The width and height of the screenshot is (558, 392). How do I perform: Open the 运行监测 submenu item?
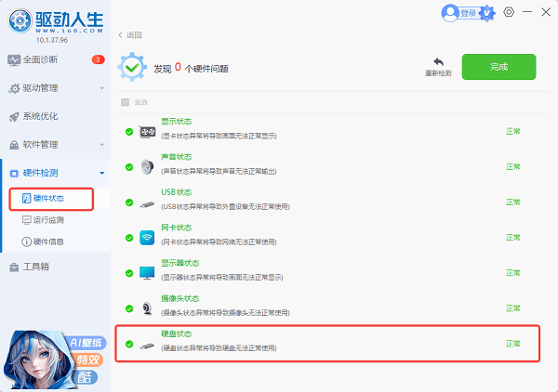48,220
